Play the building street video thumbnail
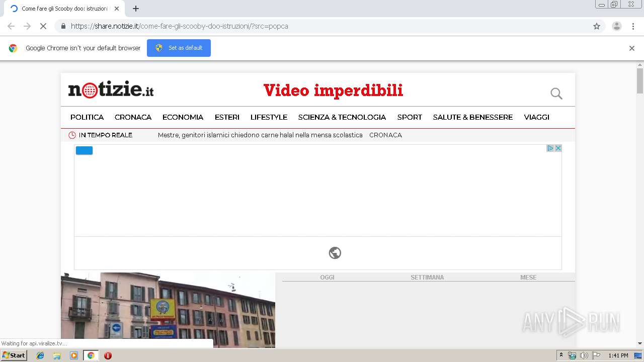 point(168,310)
